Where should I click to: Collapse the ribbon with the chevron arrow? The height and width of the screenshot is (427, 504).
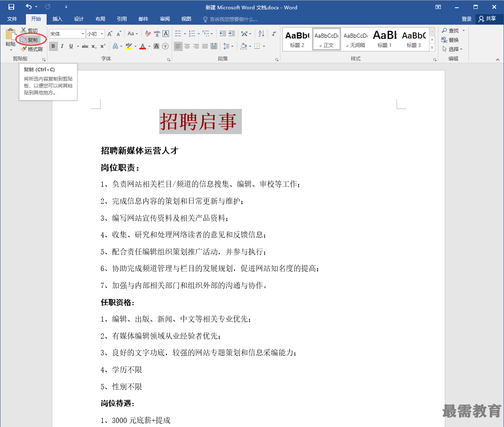tap(498, 60)
